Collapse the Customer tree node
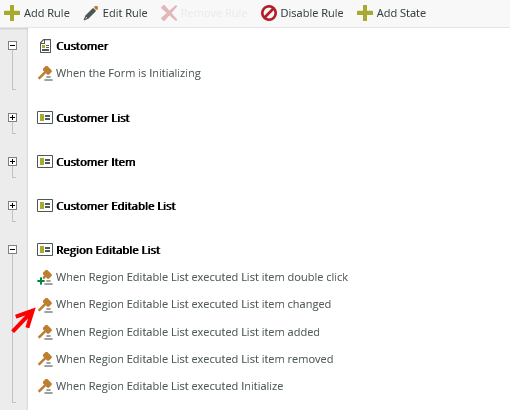The width and height of the screenshot is (510, 410). coord(12,46)
